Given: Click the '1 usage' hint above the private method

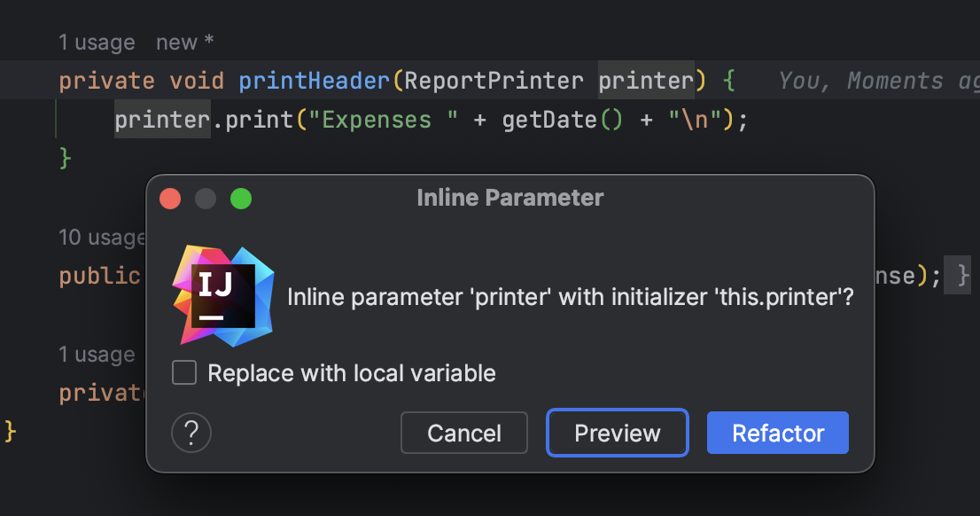Looking at the screenshot, I should [x=97, y=355].
